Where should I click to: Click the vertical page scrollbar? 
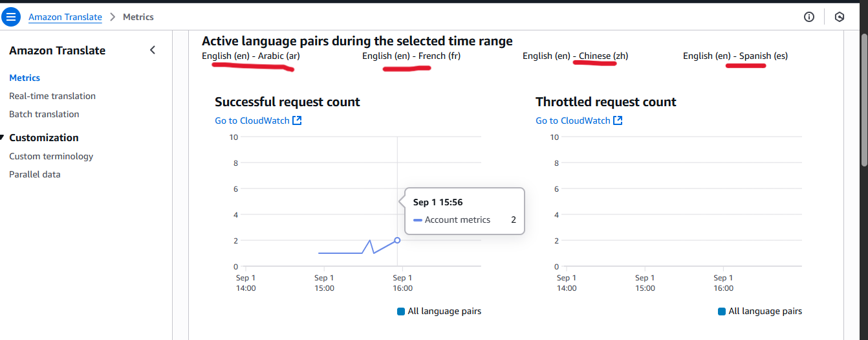pyautogui.click(x=864, y=97)
